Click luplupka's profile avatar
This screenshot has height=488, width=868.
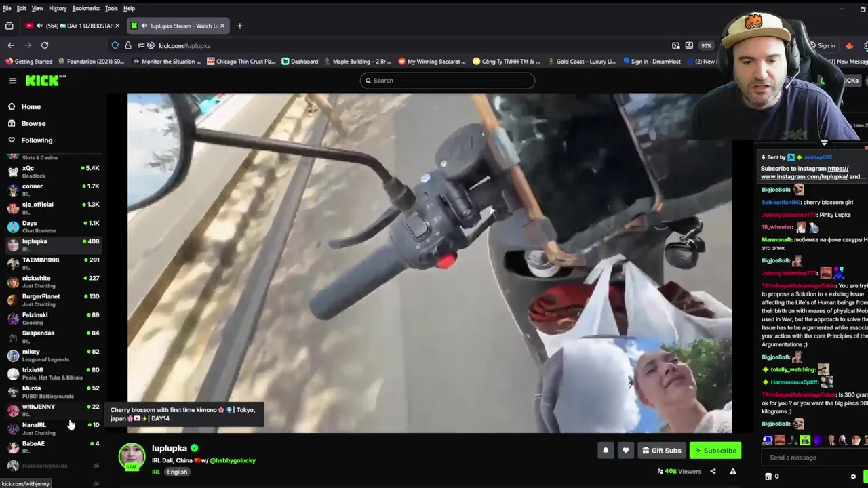pyautogui.click(x=132, y=456)
